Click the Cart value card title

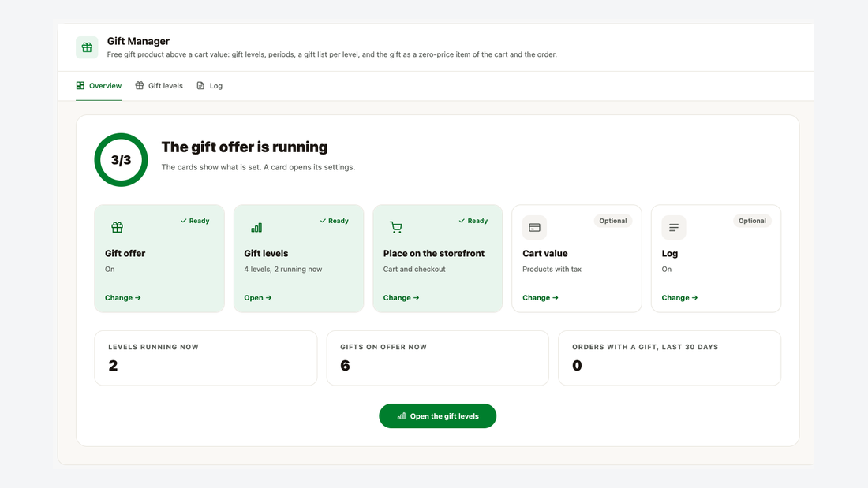545,253
